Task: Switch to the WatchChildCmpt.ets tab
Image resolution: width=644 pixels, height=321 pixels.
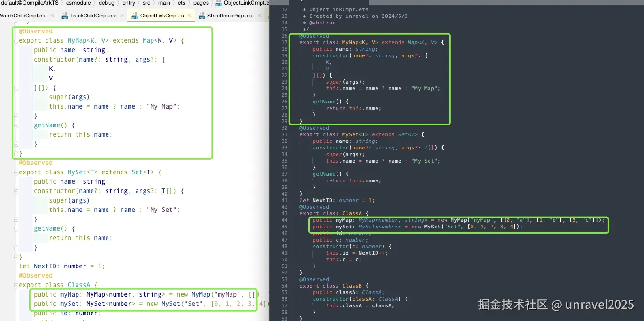Action: 23,16
